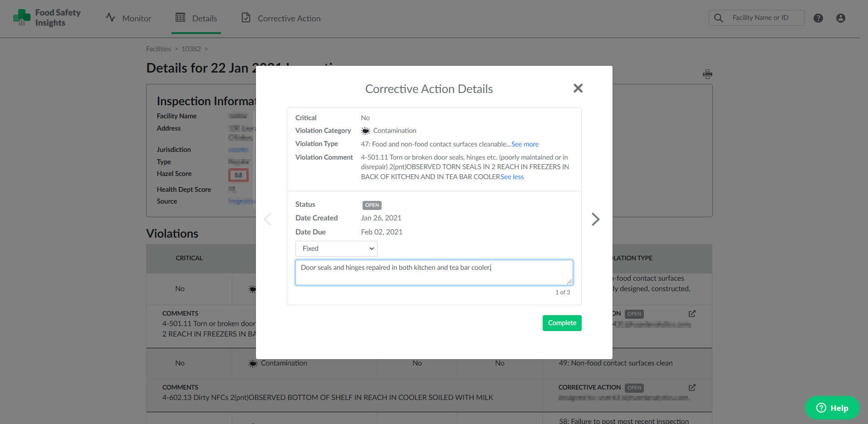This screenshot has height=424, width=868.
Task: Click the search magnifier icon
Action: 718,18
